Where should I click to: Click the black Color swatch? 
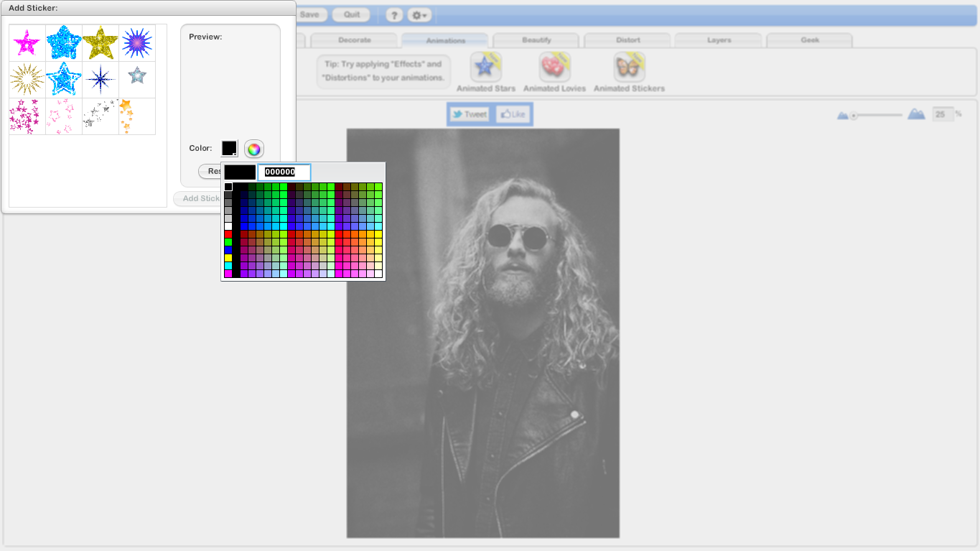[229, 148]
